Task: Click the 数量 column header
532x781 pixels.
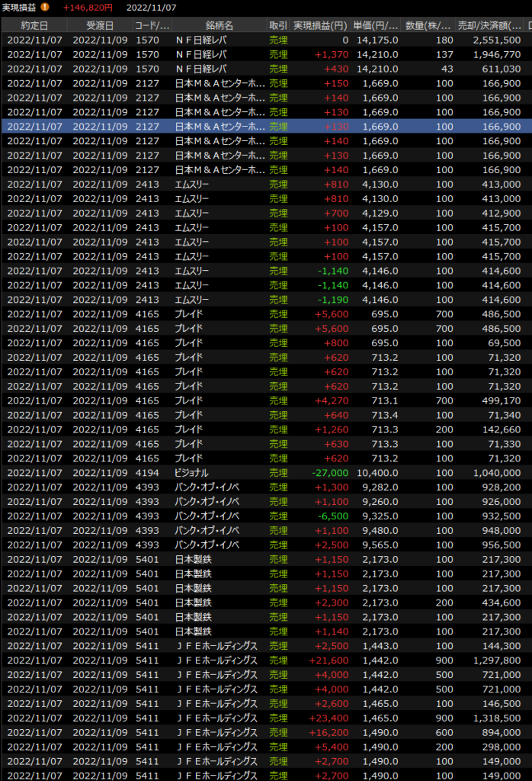Action: pyautogui.click(x=429, y=25)
